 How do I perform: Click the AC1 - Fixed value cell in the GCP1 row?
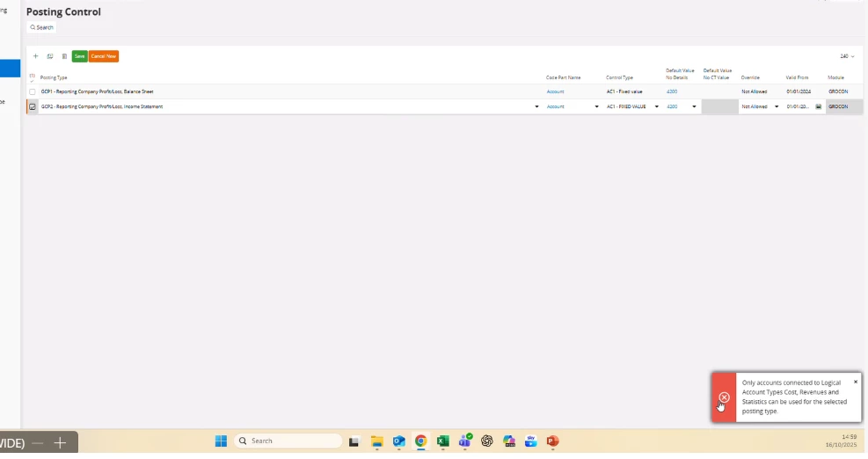tap(624, 91)
